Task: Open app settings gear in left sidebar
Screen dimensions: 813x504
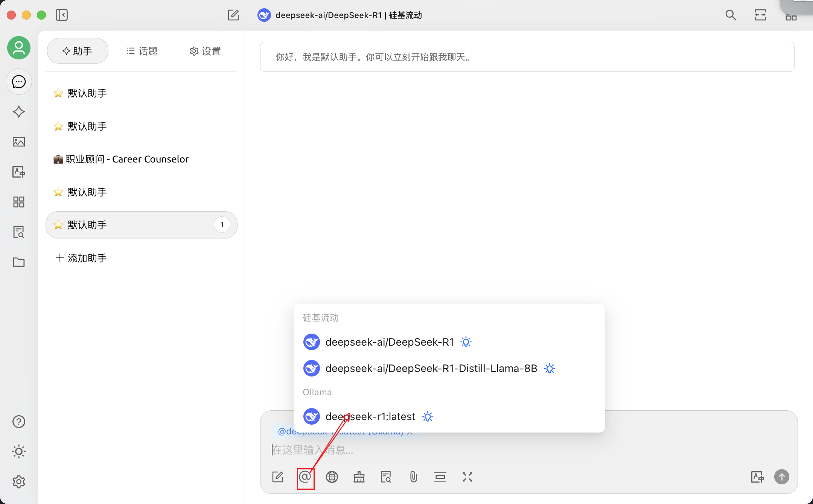Action: coord(19,481)
